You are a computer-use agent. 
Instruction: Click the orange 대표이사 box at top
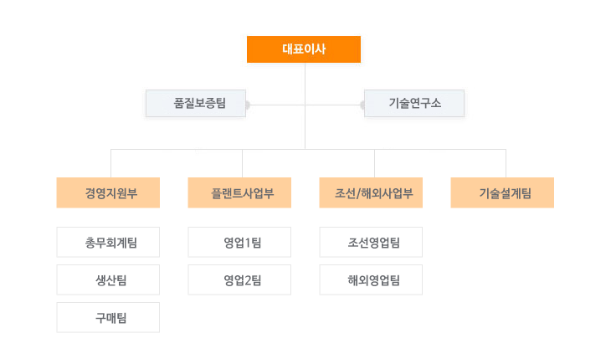coord(304,49)
